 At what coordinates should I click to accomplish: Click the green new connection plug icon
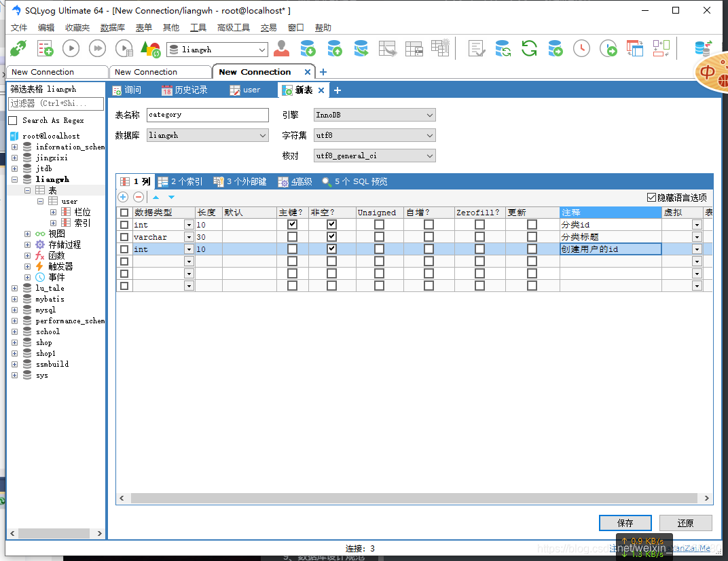coord(18,48)
